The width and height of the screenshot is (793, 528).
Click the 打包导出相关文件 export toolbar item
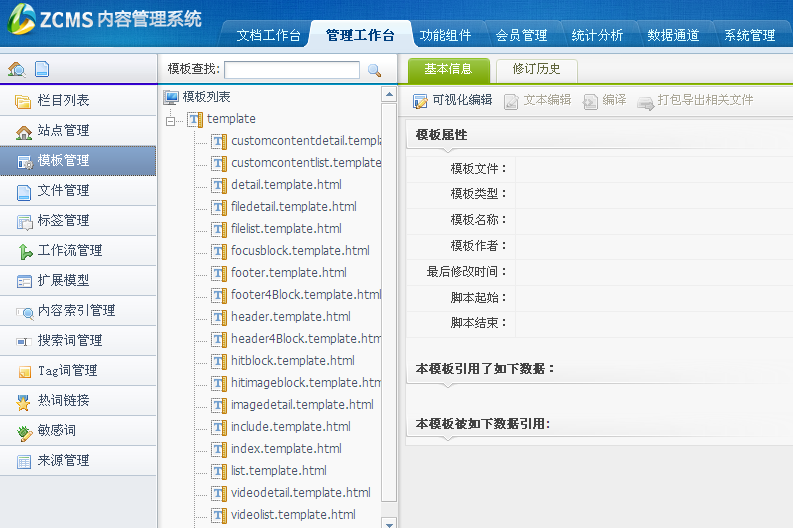pyautogui.click(x=695, y=101)
